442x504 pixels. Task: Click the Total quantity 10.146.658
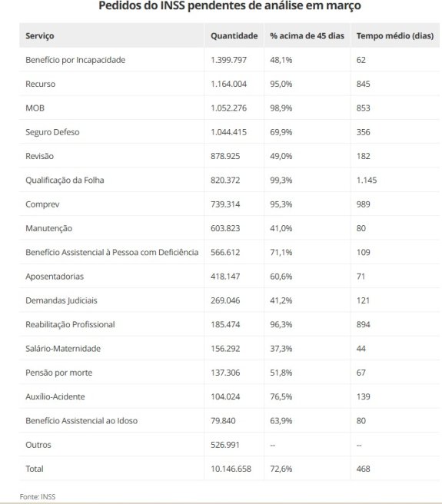231,469
